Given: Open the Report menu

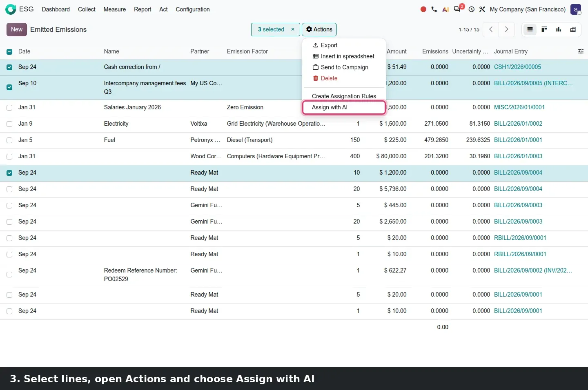Looking at the screenshot, I should (x=143, y=9).
